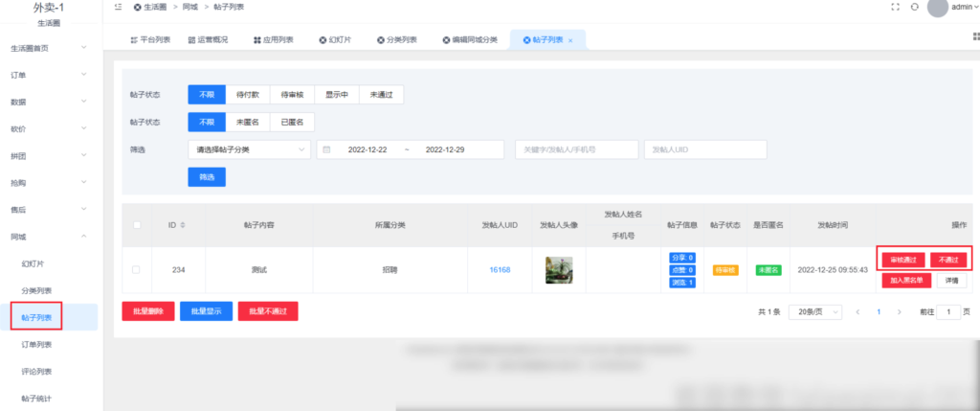Open the 20条/页 page size dropdown
Screen dimensions: 980x411
click(x=815, y=311)
